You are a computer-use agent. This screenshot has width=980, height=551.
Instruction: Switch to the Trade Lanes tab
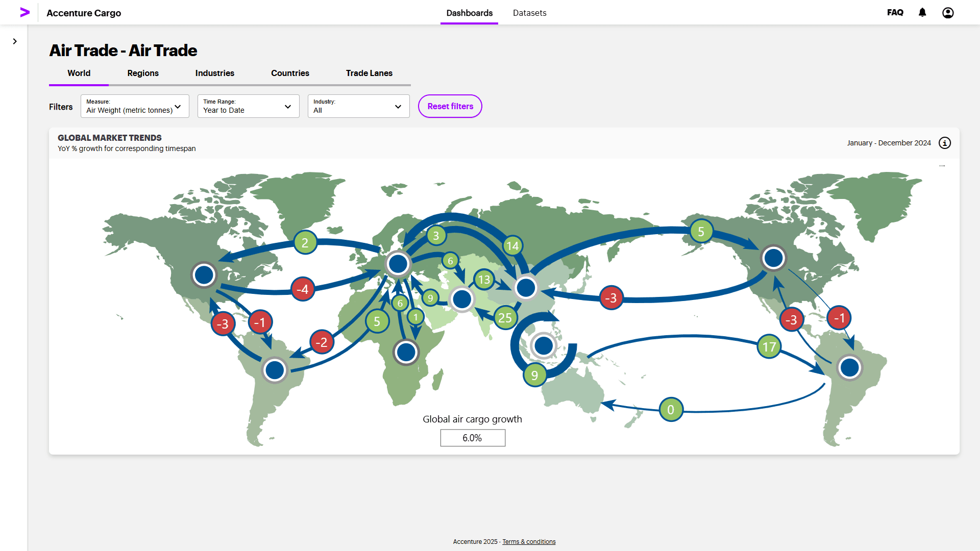(x=369, y=73)
